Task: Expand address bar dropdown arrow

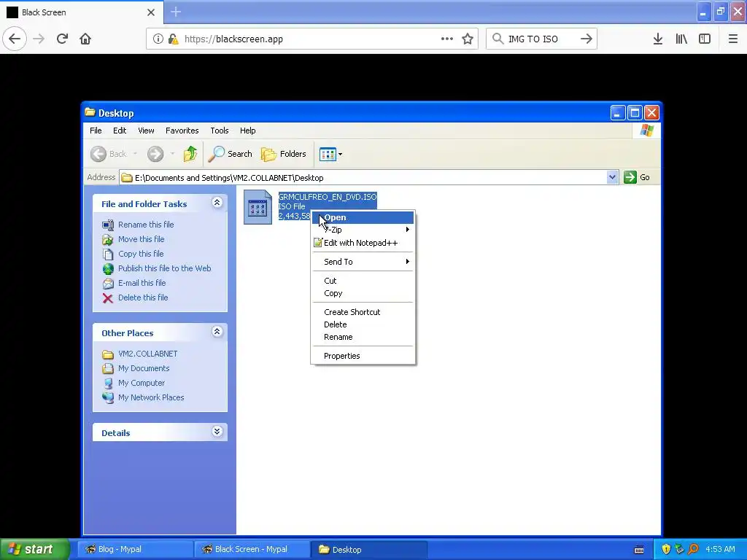Action: click(x=612, y=178)
